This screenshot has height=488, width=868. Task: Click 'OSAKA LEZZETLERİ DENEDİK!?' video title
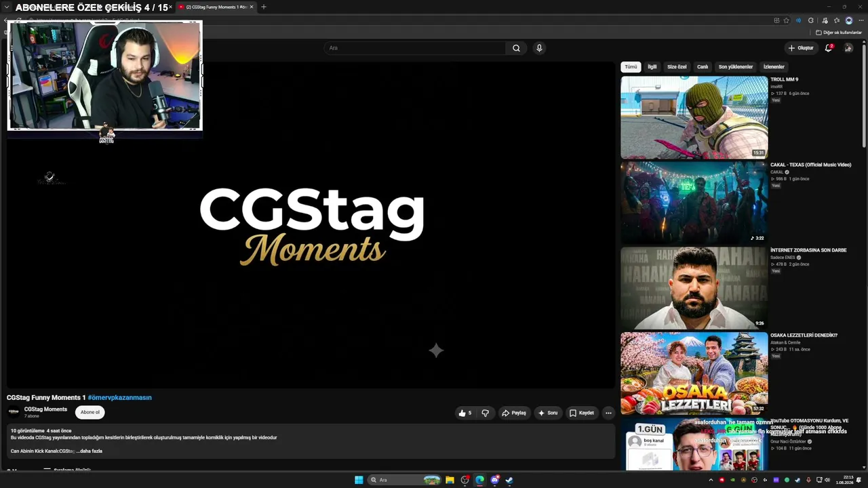point(804,335)
